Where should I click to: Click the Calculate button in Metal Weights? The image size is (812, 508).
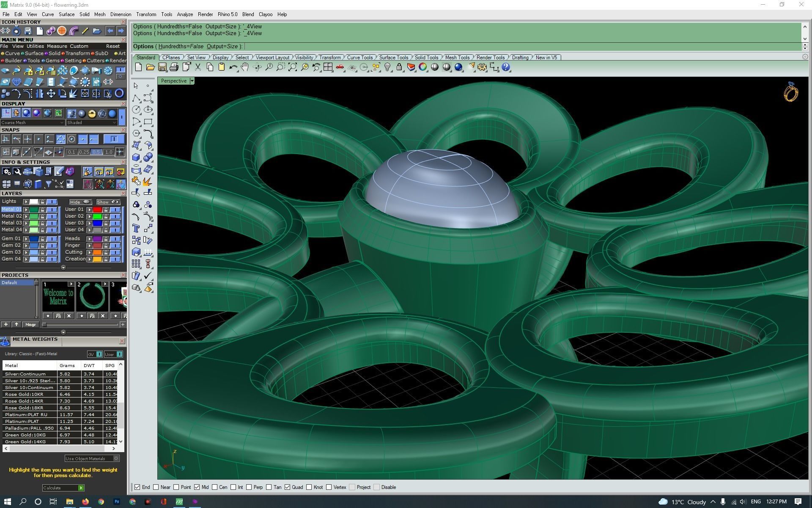[63, 488]
